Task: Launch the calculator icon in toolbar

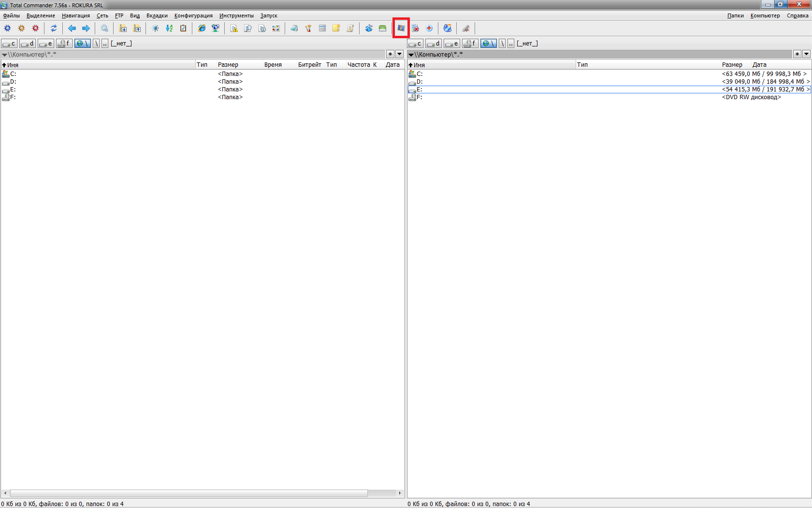Action: [x=322, y=29]
